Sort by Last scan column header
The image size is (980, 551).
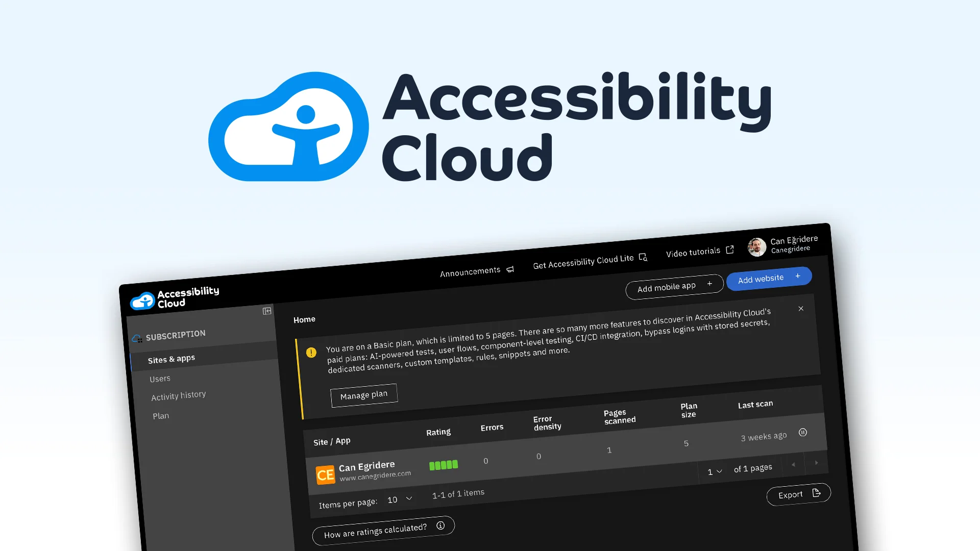coord(755,405)
